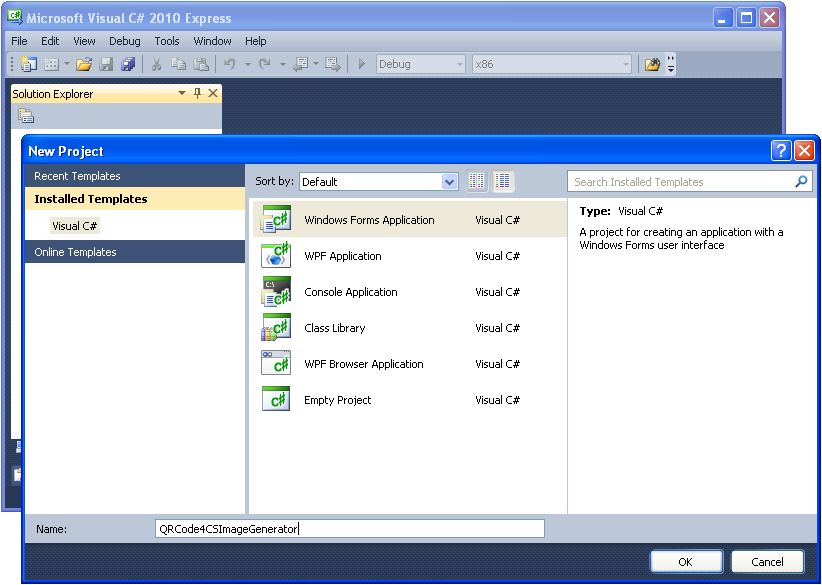Click the Undo arrow icon
This screenshot has height=585, width=822.
pos(229,64)
